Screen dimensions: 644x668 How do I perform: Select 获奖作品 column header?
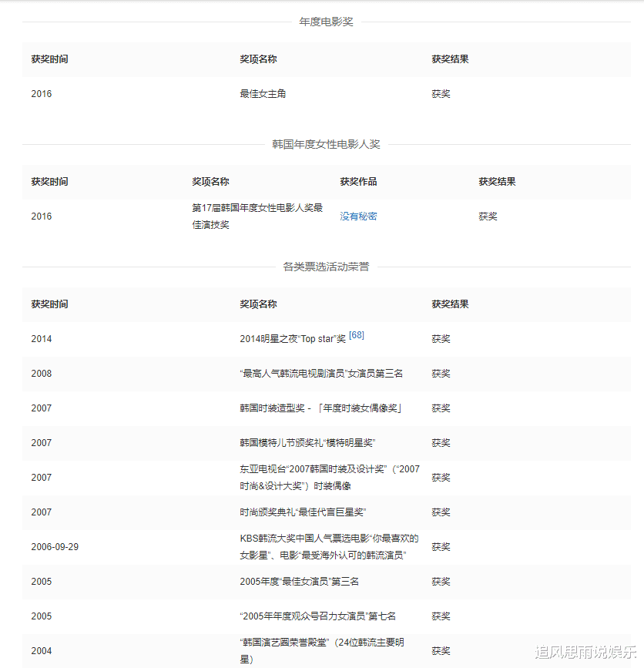[358, 182]
